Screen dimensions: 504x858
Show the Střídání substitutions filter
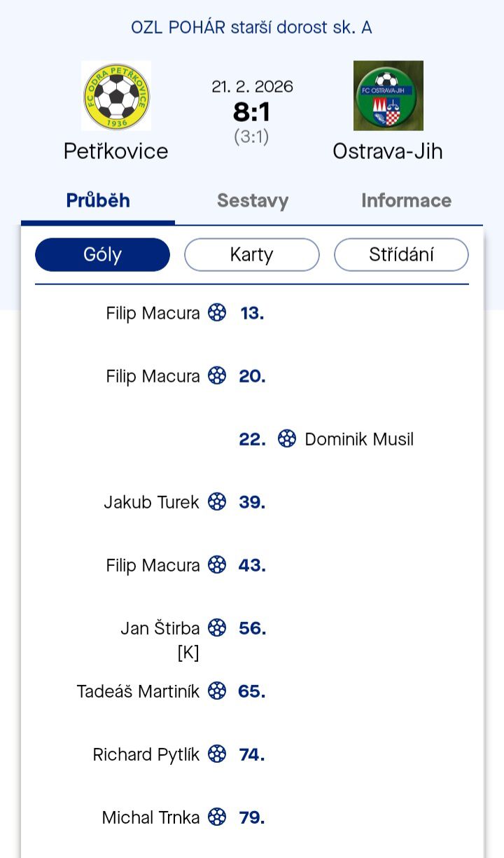(401, 254)
